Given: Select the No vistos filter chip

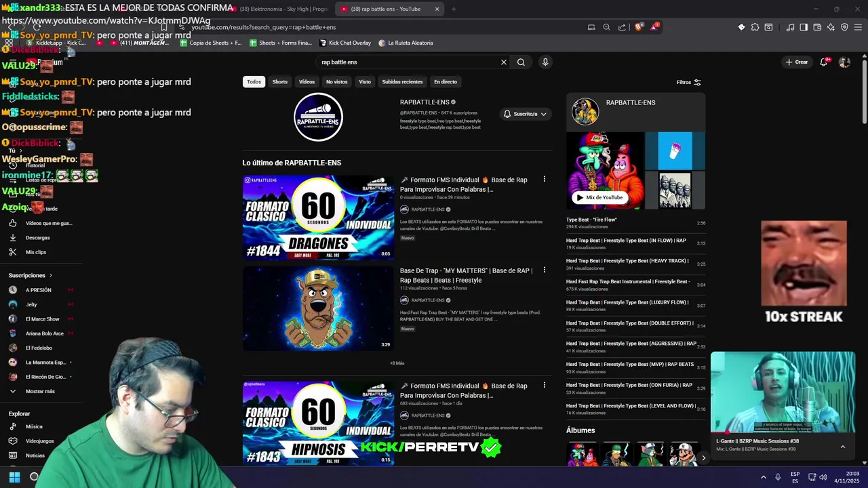Looking at the screenshot, I should point(336,81).
